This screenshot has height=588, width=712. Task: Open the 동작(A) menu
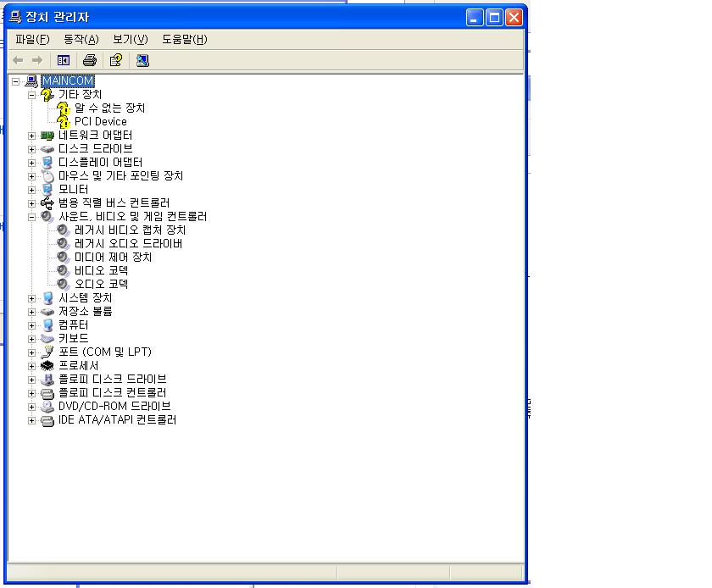pyautogui.click(x=81, y=40)
